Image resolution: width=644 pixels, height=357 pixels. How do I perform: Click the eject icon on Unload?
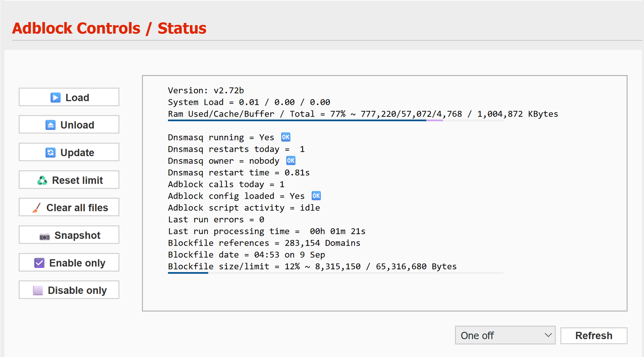coord(51,125)
